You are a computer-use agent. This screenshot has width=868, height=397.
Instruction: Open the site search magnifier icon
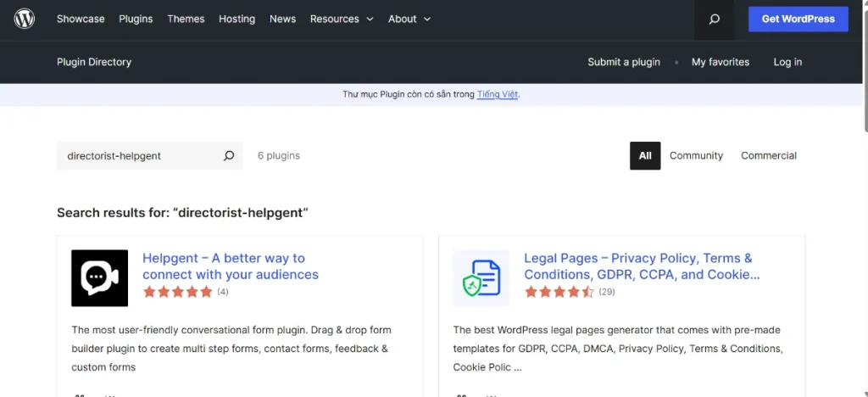tap(714, 20)
